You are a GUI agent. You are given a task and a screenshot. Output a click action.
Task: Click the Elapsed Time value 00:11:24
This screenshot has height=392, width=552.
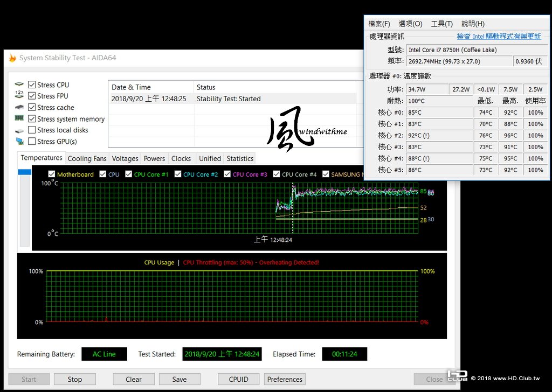(344, 354)
